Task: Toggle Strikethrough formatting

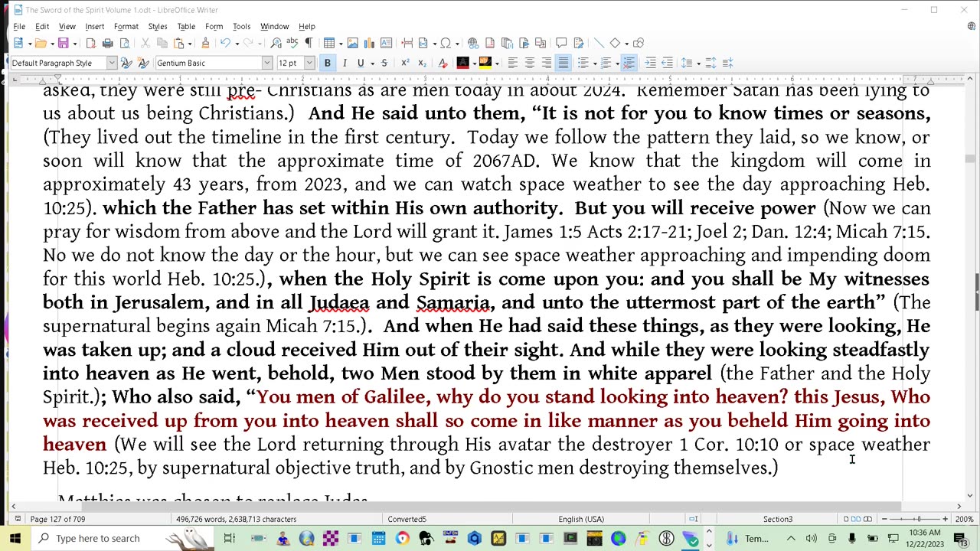Action: [x=384, y=63]
